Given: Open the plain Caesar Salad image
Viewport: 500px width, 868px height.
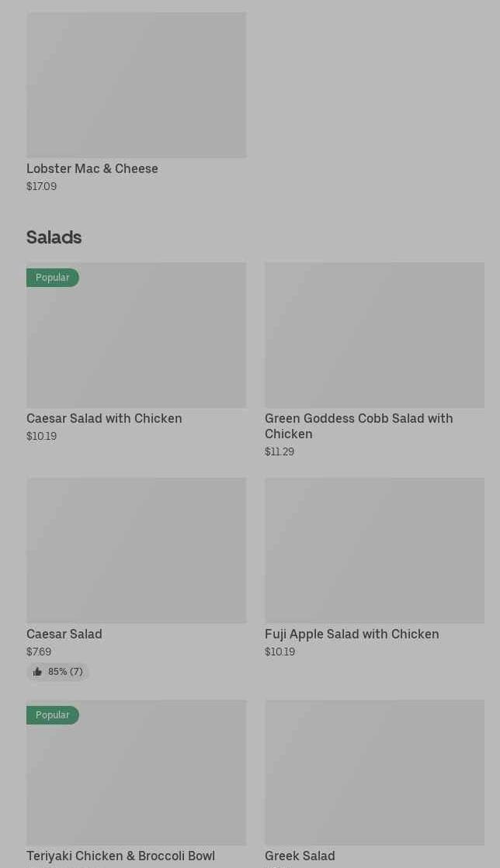Looking at the screenshot, I should pyautogui.click(x=136, y=550).
